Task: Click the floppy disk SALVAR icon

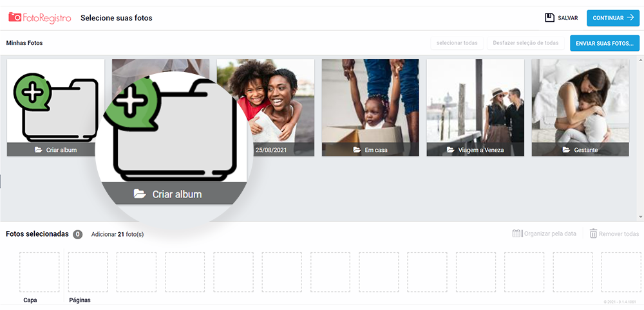Action: pos(549,17)
